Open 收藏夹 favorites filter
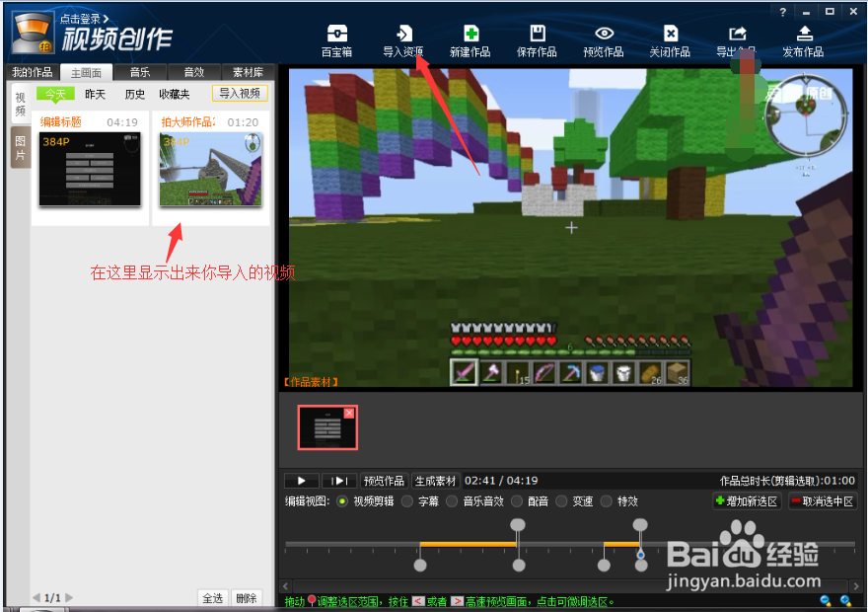Image resolution: width=868 pixels, height=612 pixels. [175, 94]
